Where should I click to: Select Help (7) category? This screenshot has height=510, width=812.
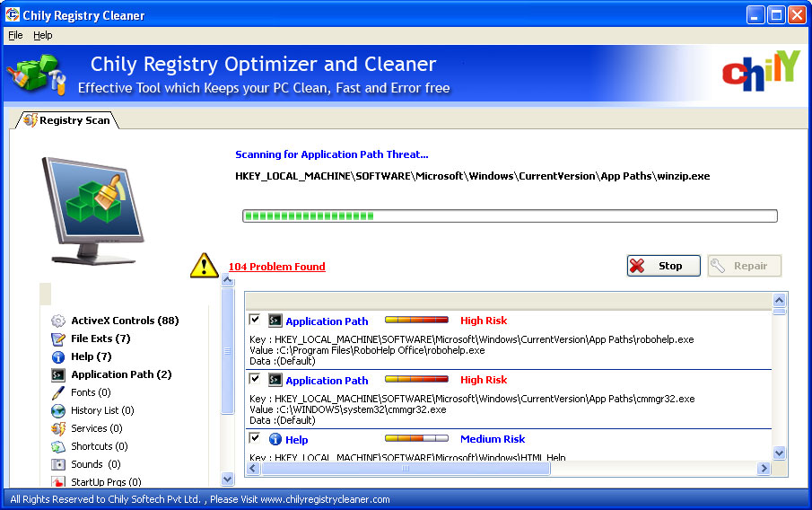[x=92, y=356]
